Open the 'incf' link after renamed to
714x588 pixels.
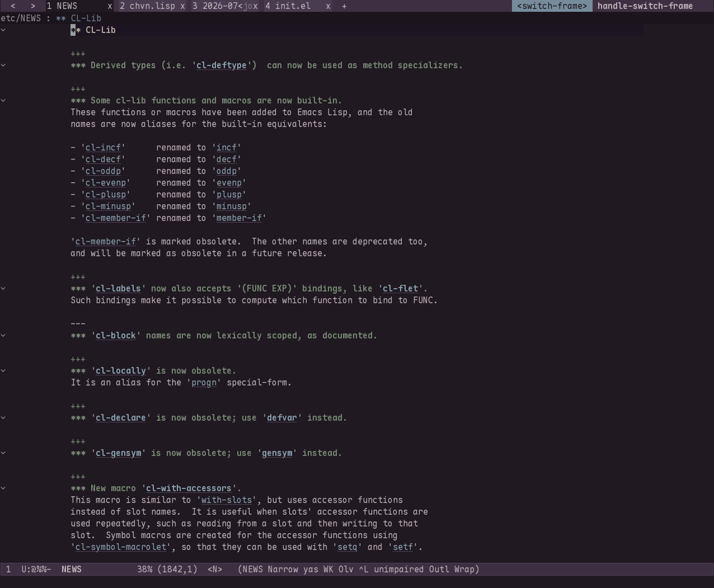click(227, 148)
